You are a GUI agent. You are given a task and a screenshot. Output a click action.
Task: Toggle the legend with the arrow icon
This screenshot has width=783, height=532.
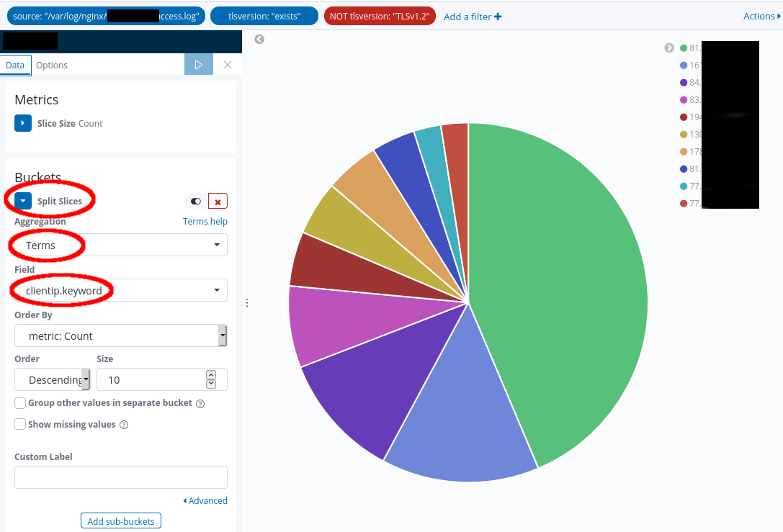point(669,48)
